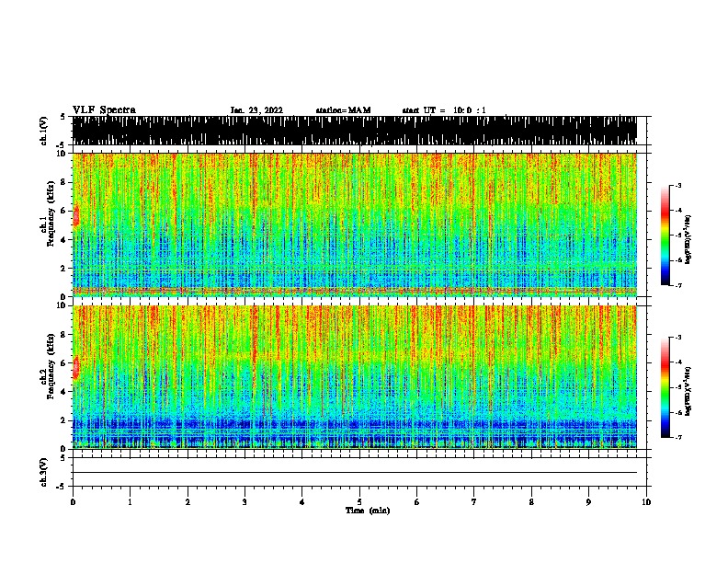Click the ch.2 spectrogram panel

click(355, 377)
